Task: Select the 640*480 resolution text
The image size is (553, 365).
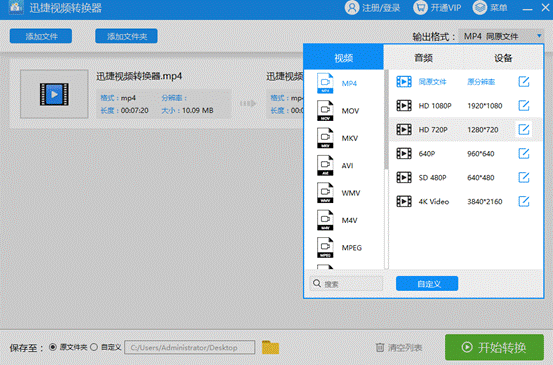Action: tap(481, 178)
